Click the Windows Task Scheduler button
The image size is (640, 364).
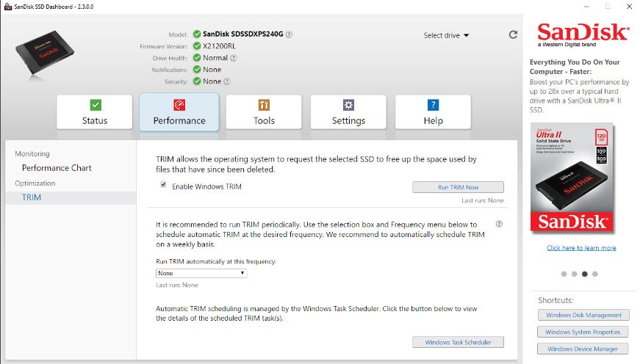(x=458, y=342)
